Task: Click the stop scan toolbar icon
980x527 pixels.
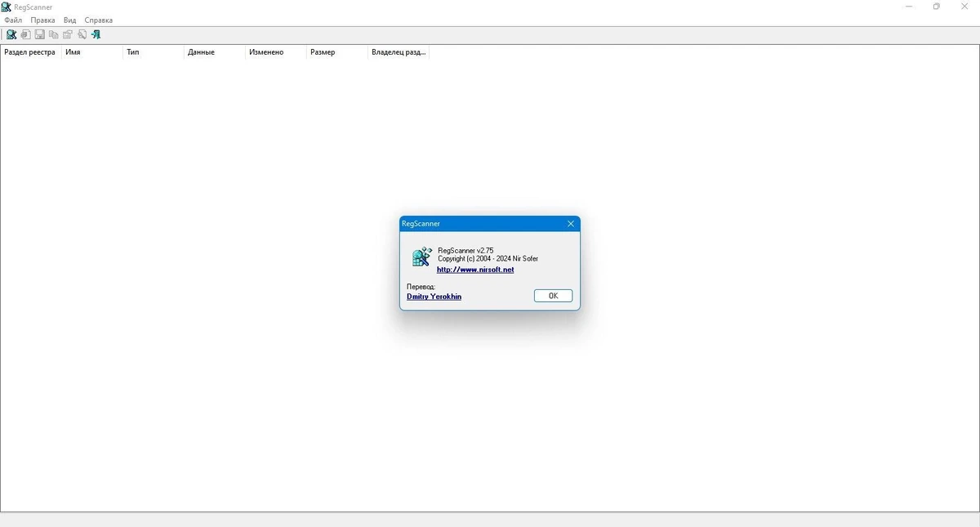Action: (x=25, y=34)
